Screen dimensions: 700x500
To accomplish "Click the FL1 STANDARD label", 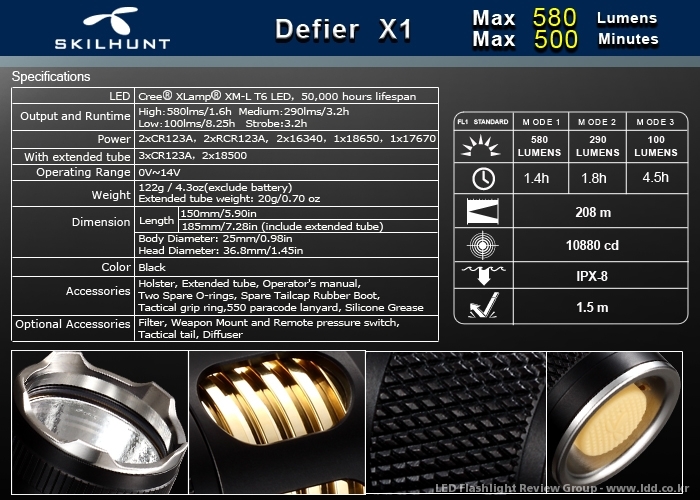I will click(x=483, y=121).
